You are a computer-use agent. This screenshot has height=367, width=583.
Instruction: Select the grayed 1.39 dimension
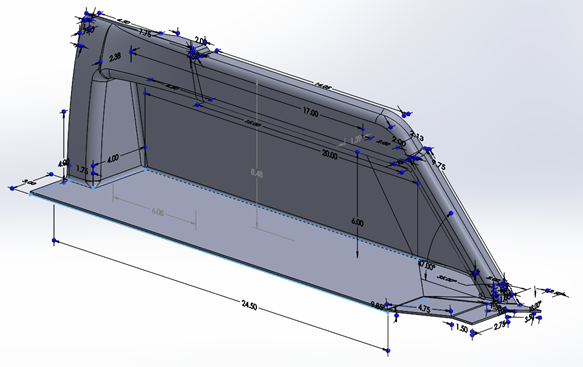[356, 140]
